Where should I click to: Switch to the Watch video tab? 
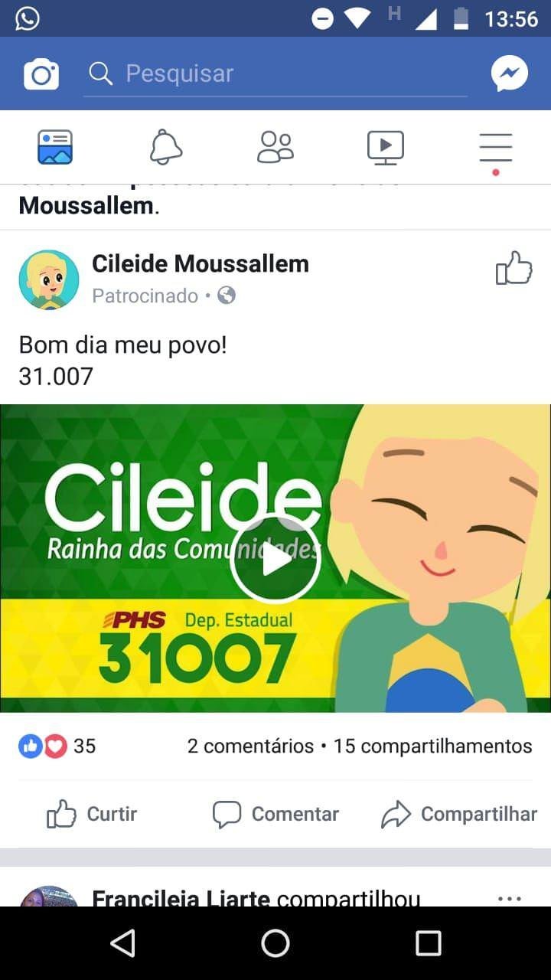tap(386, 147)
